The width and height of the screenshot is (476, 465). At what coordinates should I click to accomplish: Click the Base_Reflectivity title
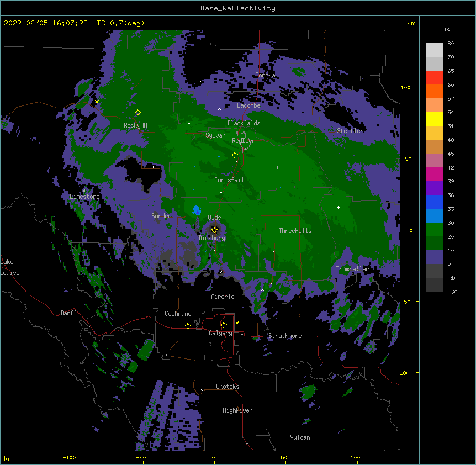pyautogui.click(x=238, y=8)
